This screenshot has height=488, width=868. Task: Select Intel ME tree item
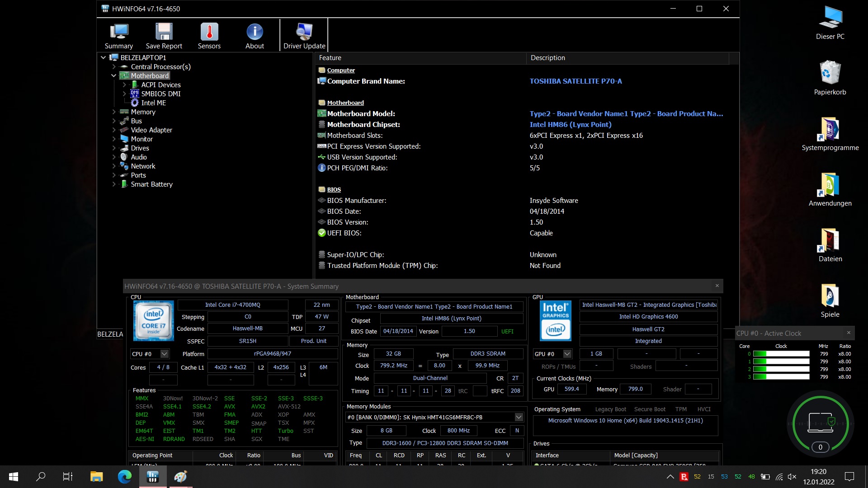[153, 103]
